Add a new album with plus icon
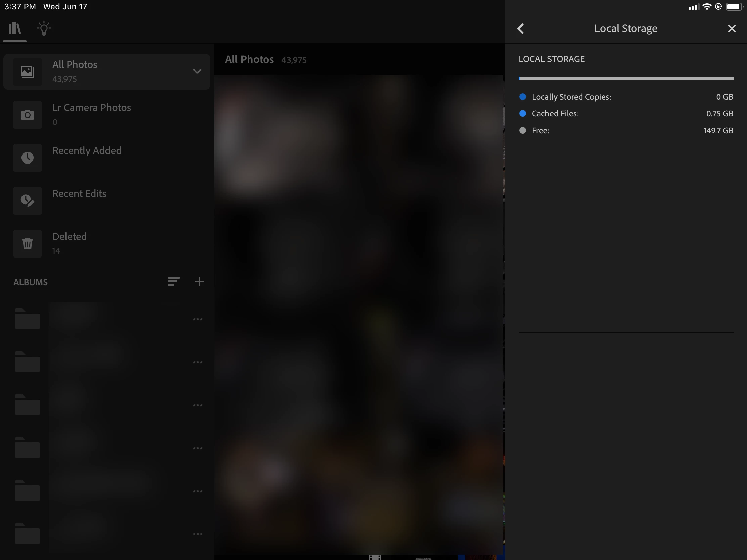The image size is (747, 560). coord(199,282)
